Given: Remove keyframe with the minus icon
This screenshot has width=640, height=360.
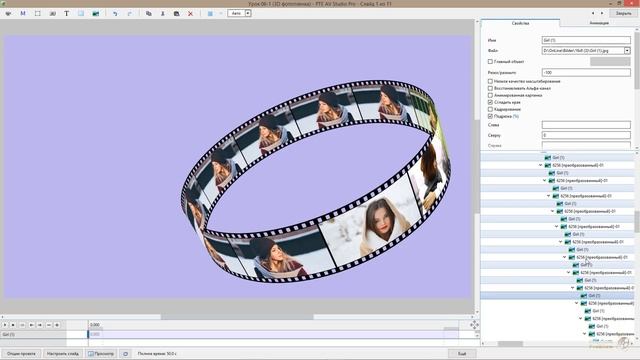Looking at the screenshot, I should pos(49,325).
